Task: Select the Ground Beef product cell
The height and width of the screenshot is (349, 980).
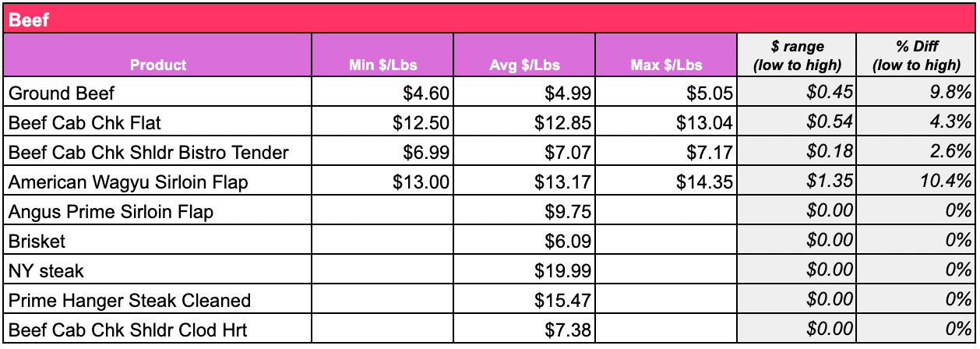Action: coord(158,93)
